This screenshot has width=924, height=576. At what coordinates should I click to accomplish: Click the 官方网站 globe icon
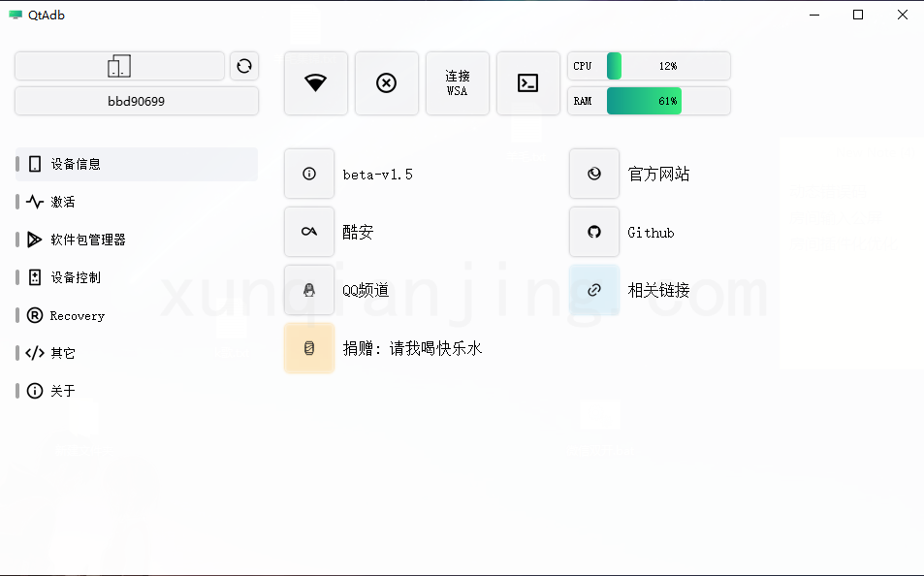(x=593, y=174)
